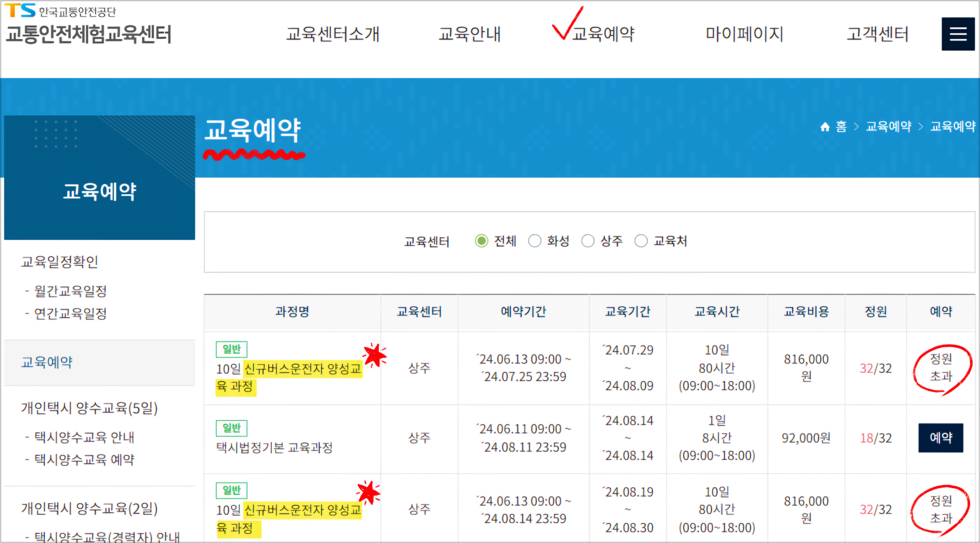Open the 마이페이지 top menu

point(745,34)
